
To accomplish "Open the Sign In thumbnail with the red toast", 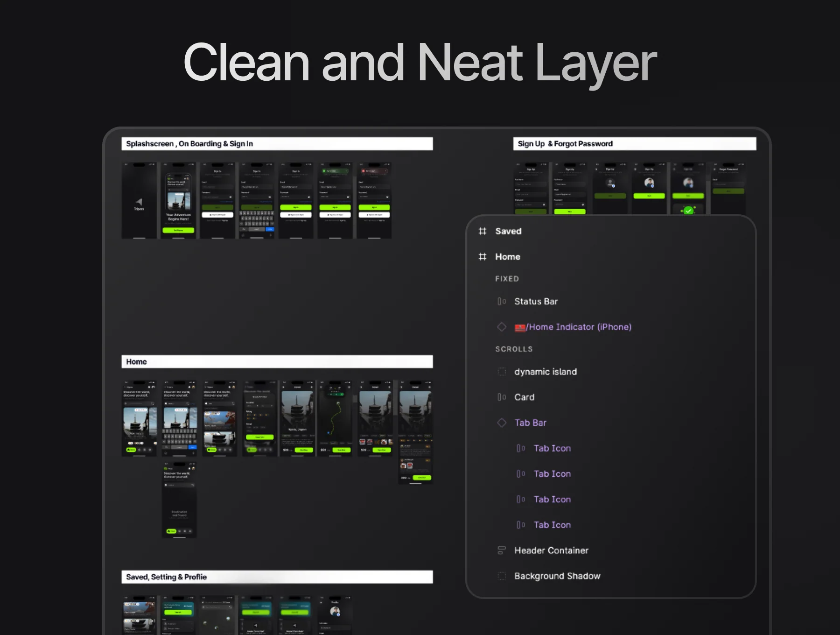I will [374, 200].
